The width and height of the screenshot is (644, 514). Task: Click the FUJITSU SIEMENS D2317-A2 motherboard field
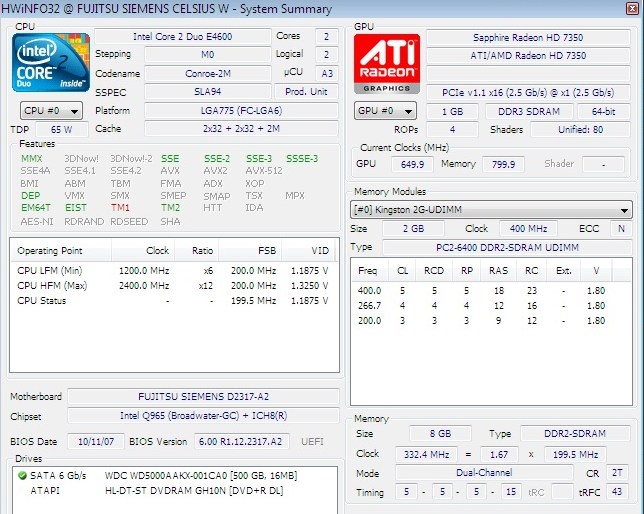point(203,396)
